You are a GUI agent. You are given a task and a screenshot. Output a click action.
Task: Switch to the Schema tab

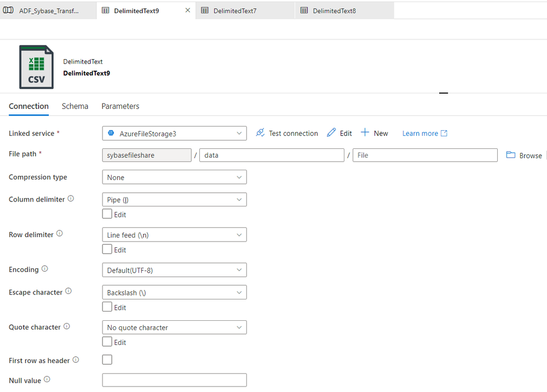[x=75, y=106]
